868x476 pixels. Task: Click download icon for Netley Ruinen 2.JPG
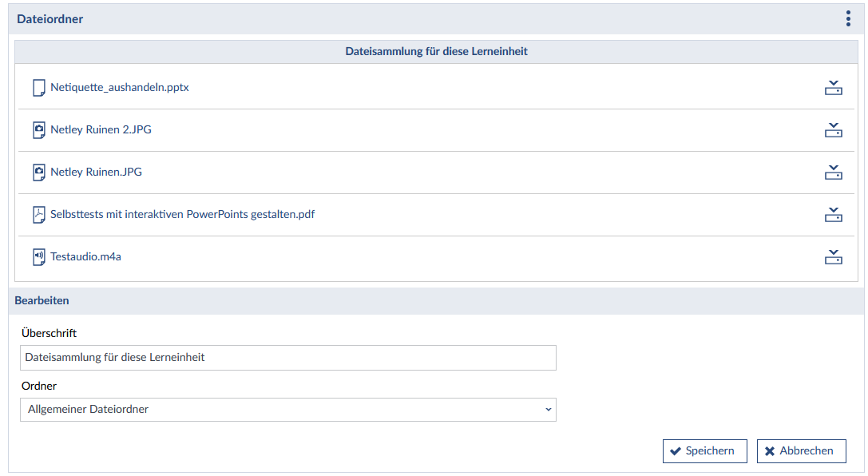833,130
